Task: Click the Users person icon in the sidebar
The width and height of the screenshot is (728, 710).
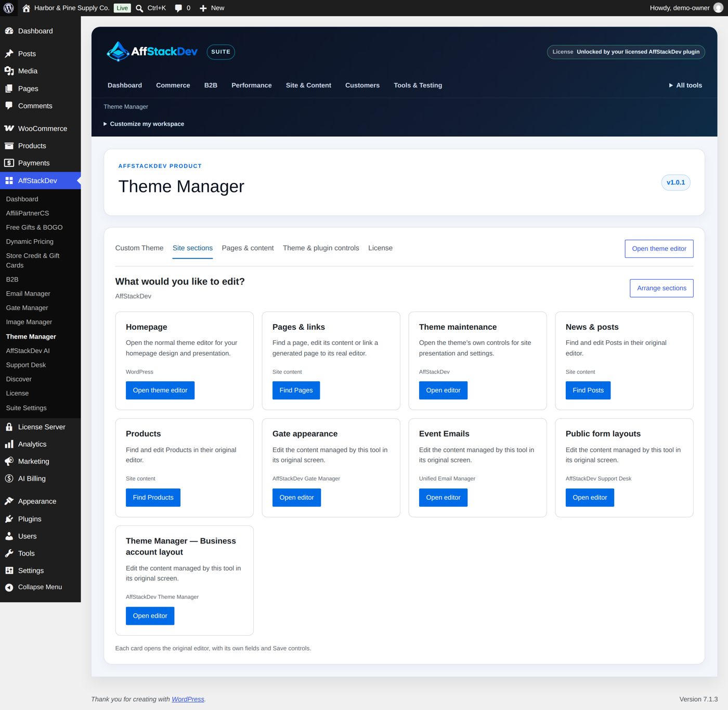Action: pos(9,536)
